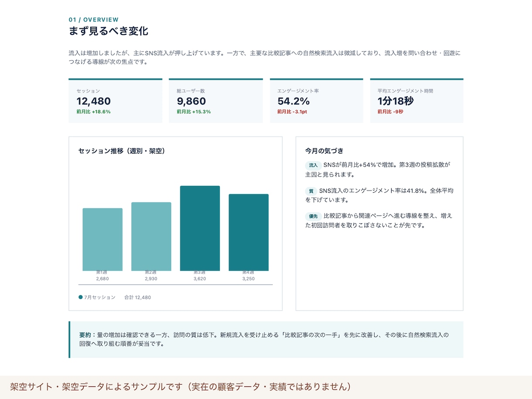Click the 質 tag badge

(x=311, y=191)
